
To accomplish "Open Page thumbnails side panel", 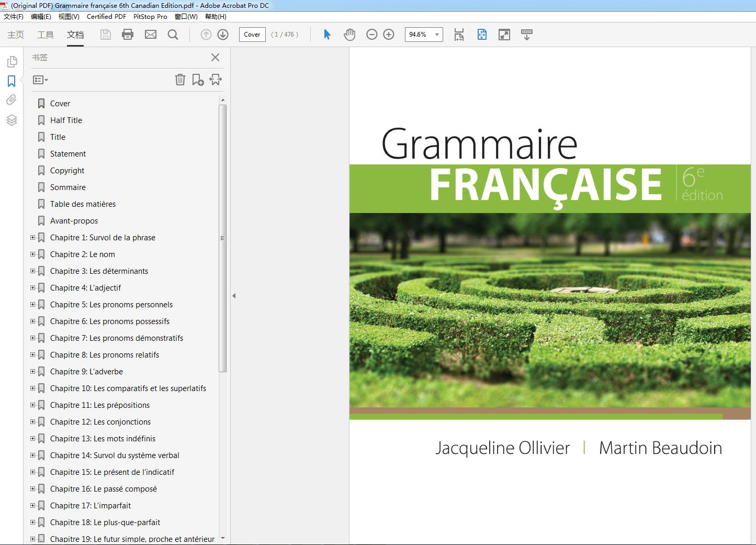I will pyautogui.click(x=12, y=62).
